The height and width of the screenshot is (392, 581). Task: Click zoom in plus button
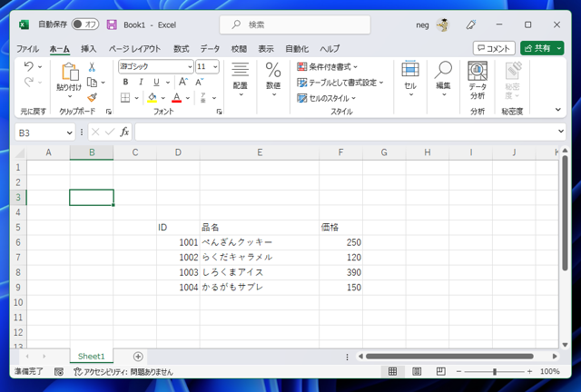click(529, 371)
